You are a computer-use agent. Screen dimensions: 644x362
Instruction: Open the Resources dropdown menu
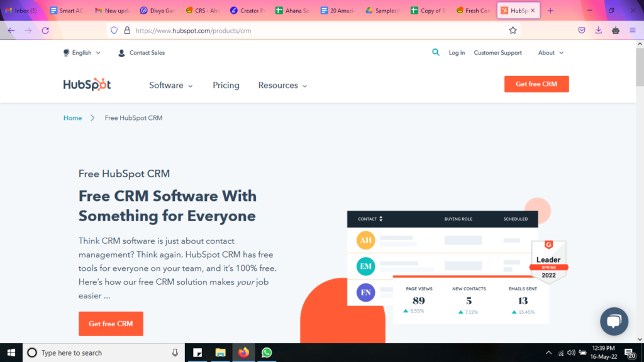(282, 85)
